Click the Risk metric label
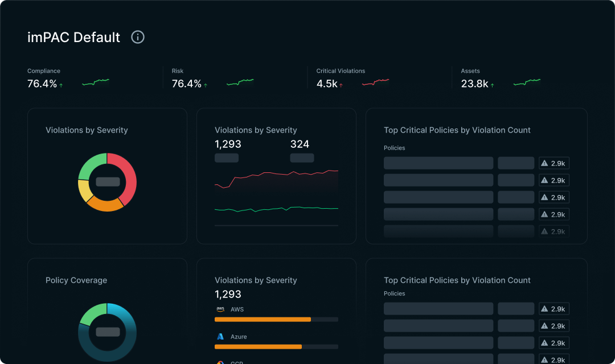The height and width of the screenshot is (364, 615). (178, 71)
